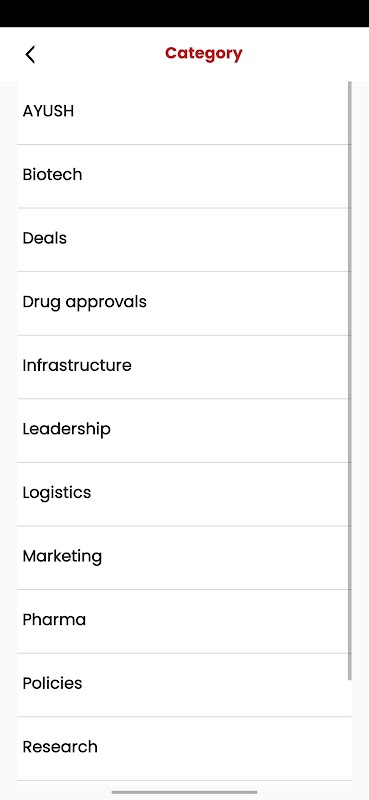Click the vertical list scrollbar
This screenshot has width=369, height=800.
350,381
